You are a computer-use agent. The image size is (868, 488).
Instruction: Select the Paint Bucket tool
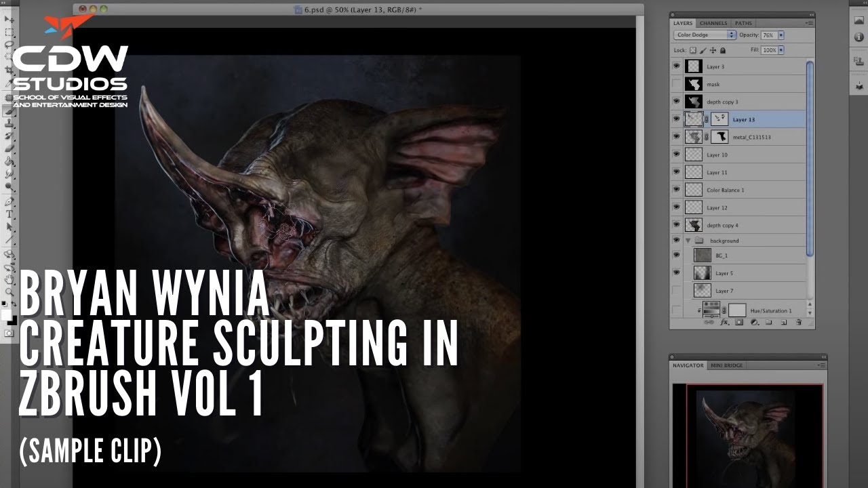click(9, 161)
